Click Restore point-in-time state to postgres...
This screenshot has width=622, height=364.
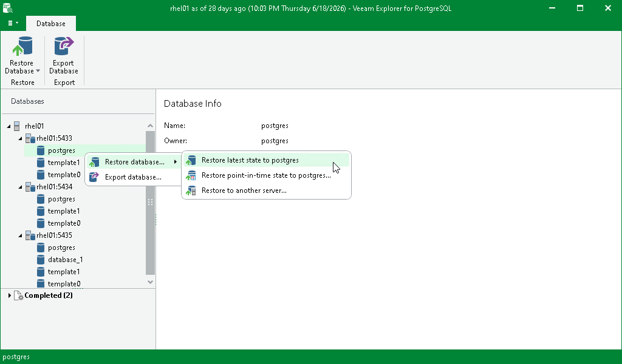click(x=266, y=175)
